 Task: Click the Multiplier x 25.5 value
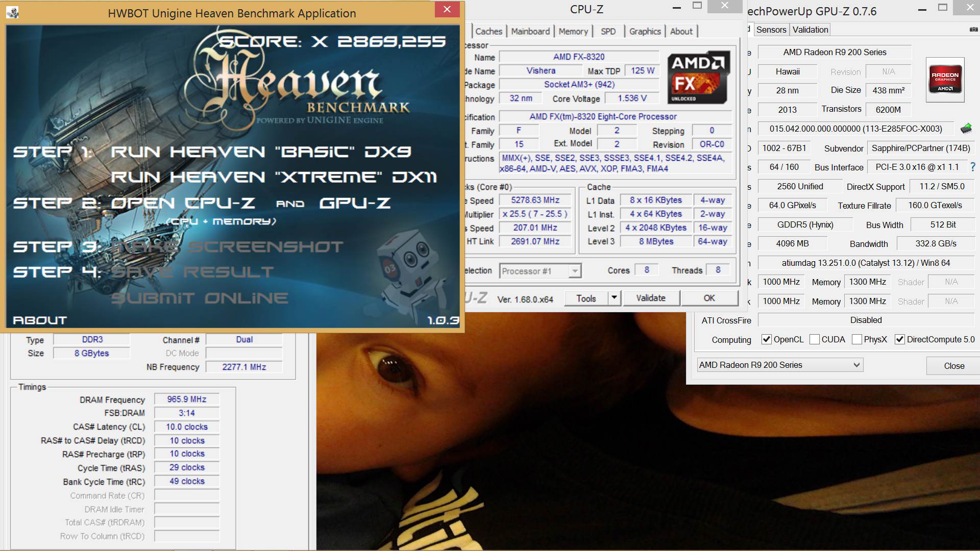[x=535, y=214]
